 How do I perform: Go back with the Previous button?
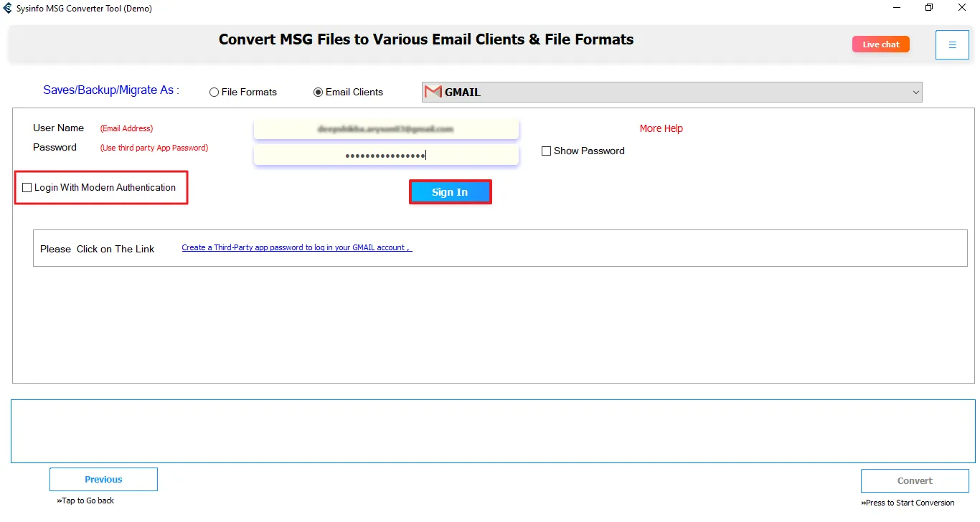point(103,480)
